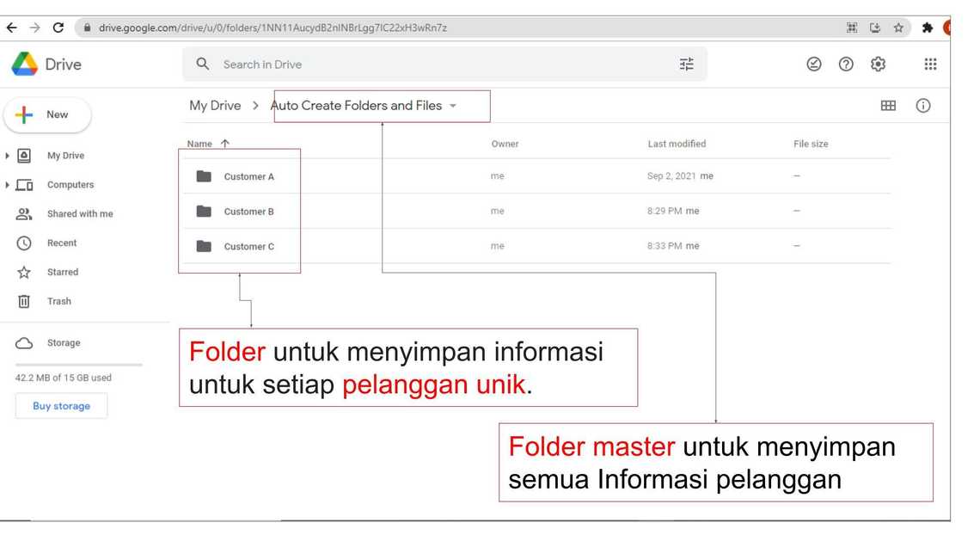Open the search options filter icon
This screenshot has height=535, width=980.
(x=686, y=65)
